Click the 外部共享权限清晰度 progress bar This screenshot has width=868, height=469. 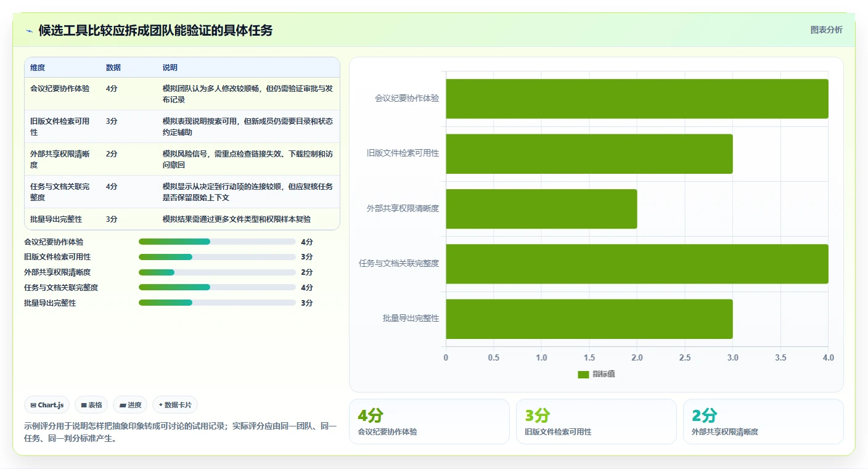[217, 272]
